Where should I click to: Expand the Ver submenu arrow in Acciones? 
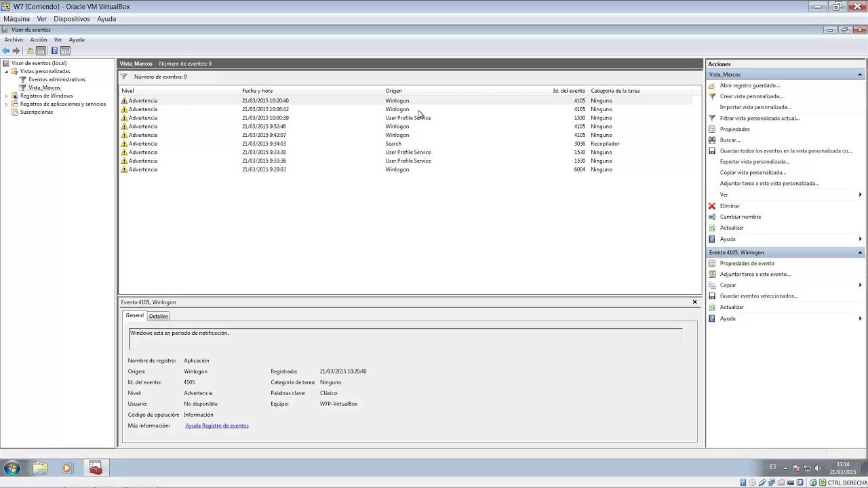(860, 195)
